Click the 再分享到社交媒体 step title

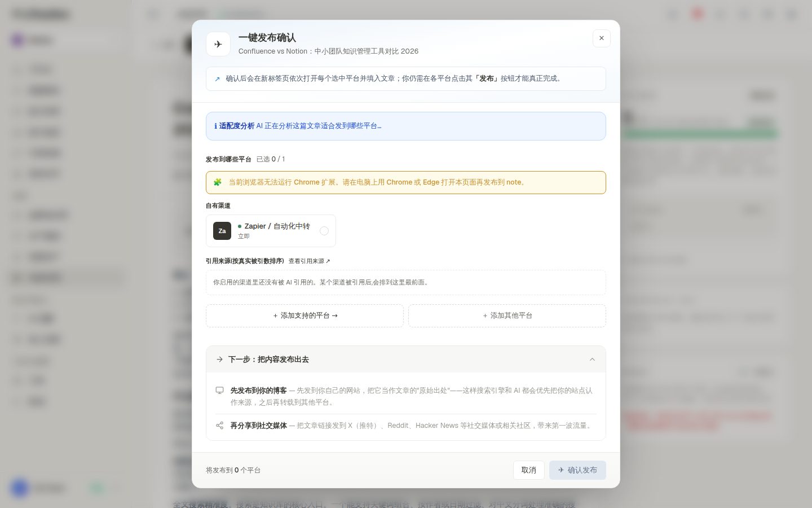258,426
